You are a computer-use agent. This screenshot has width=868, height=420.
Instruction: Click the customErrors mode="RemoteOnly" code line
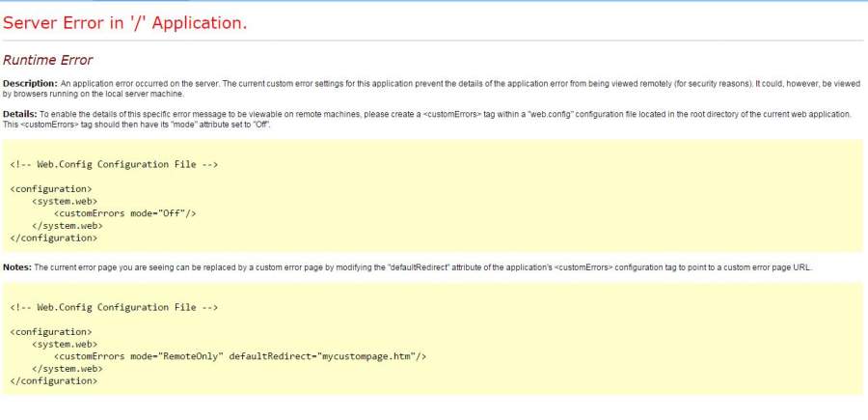(240, 356)
